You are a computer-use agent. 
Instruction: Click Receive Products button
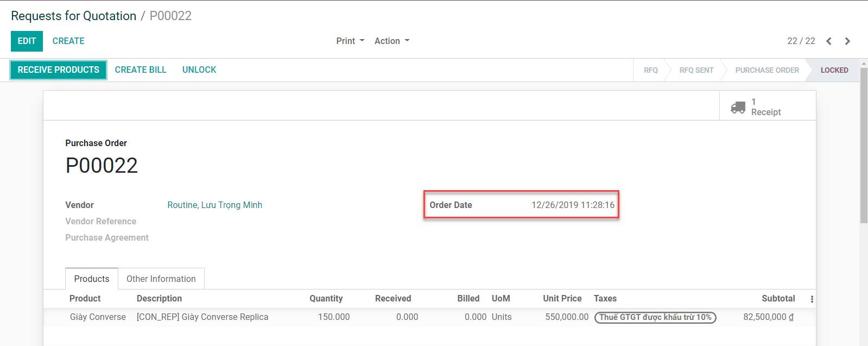pos(59,70)
